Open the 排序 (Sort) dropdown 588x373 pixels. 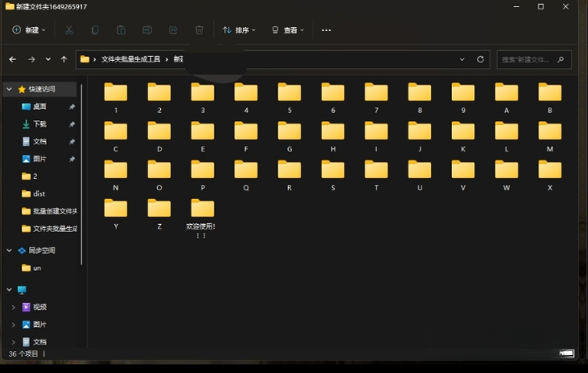[x=239, y=30]
